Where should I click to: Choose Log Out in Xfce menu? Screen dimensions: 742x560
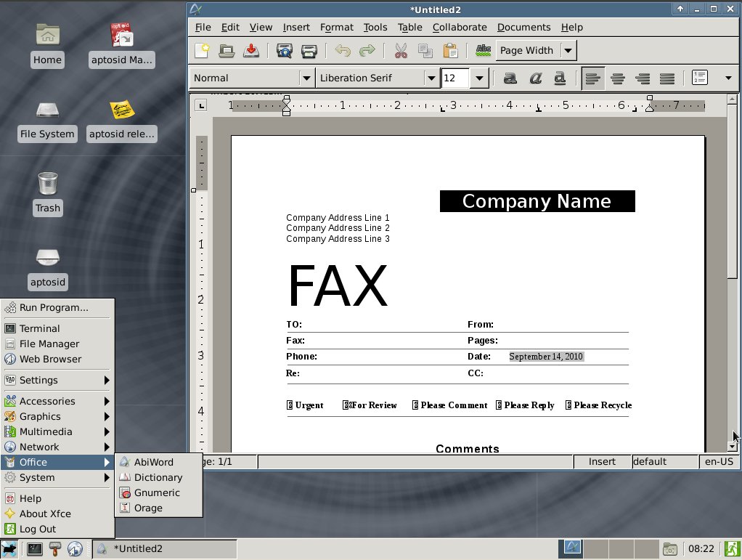coord(57,529)
